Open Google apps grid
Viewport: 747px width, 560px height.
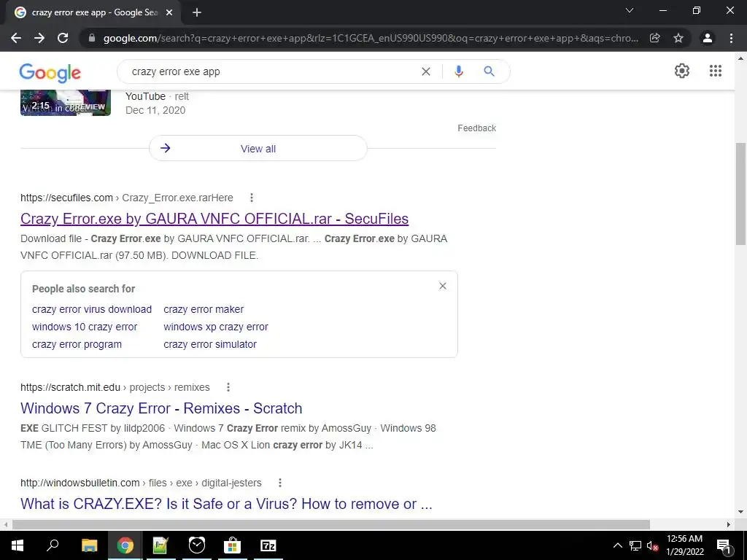click(x=716, y=71)
